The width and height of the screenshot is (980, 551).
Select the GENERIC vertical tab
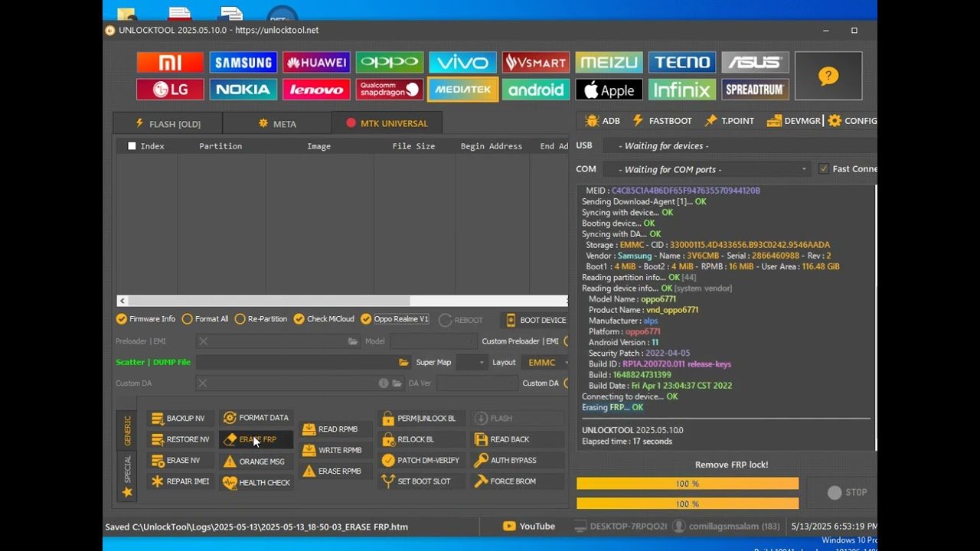(x=127, y=431)
